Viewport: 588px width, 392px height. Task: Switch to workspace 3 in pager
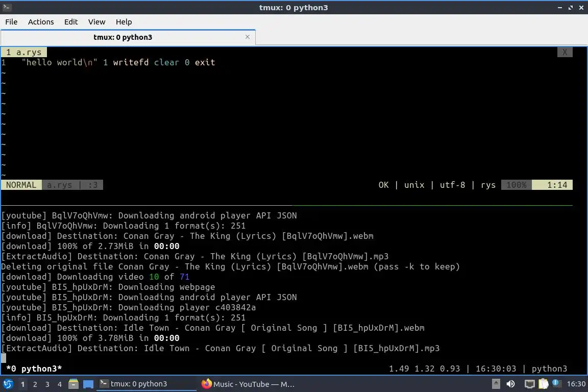coord(47,384)
